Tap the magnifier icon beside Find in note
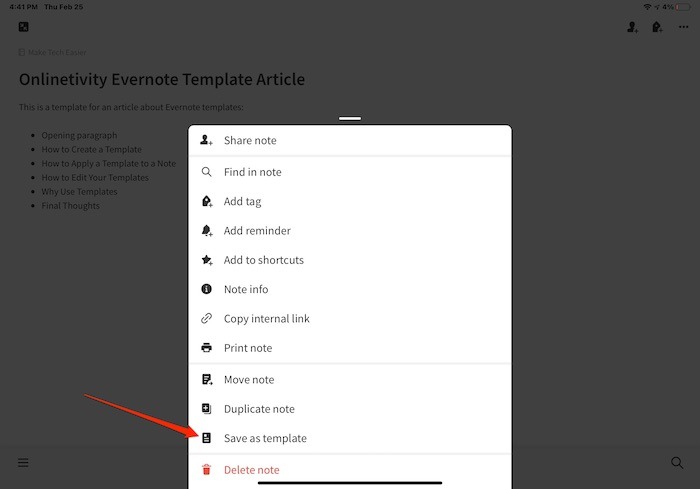This screenshot has height=489, width=700. (x=206, y=172)
